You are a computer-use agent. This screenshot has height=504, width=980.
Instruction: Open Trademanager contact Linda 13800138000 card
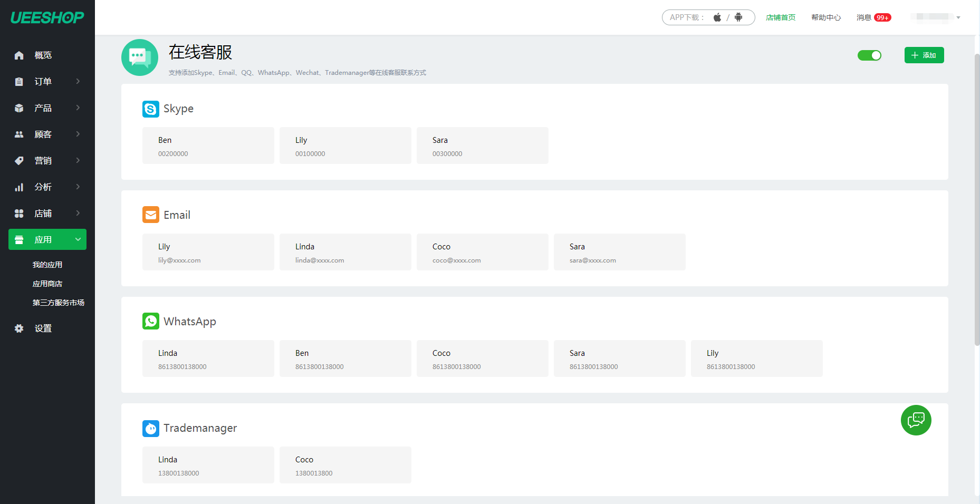click(208, 465)
